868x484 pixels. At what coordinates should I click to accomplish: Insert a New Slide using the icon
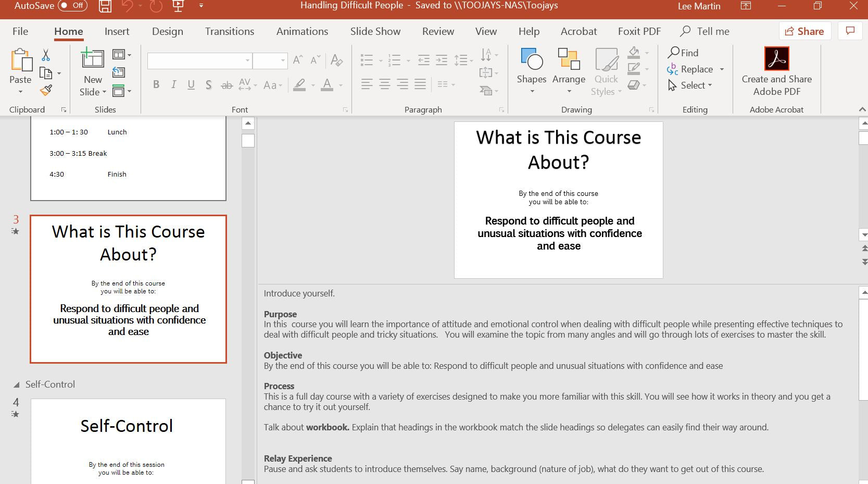[93, 58]
